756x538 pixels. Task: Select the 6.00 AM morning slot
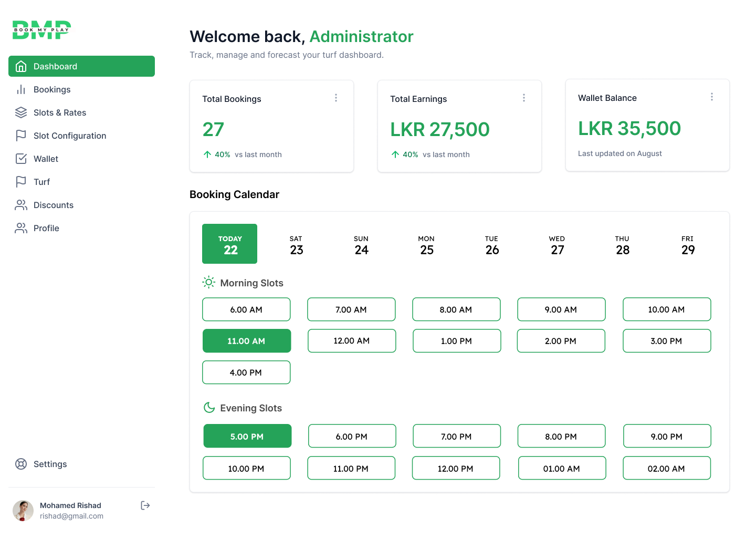[x=246, y=309]
